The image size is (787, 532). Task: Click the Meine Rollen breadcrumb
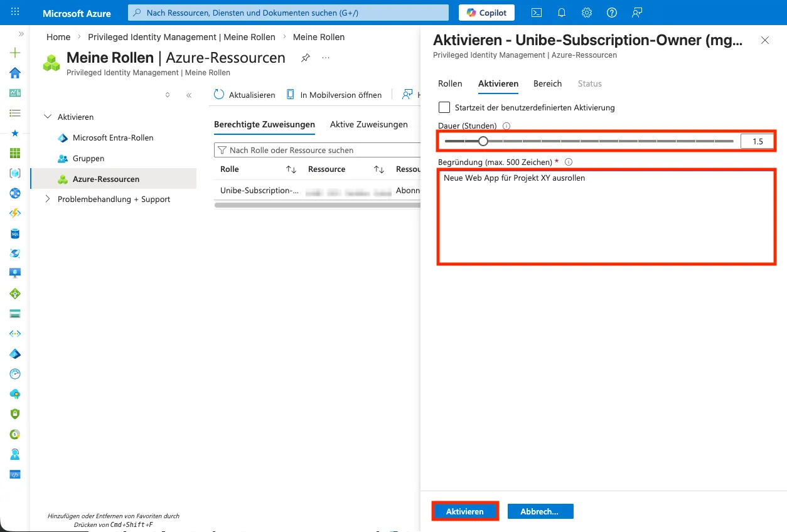[x=319, y=37]
